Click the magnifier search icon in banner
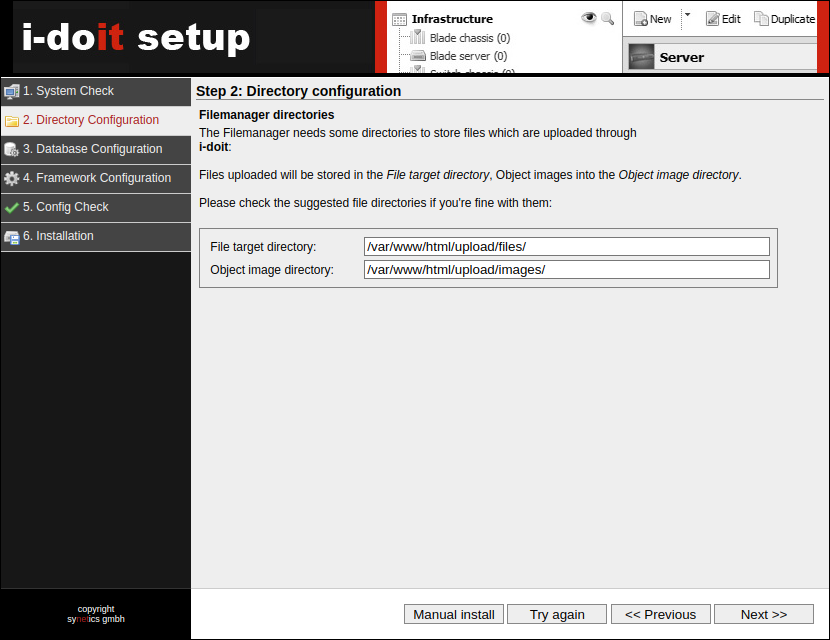The image size is (830, 640). point(608,19)
